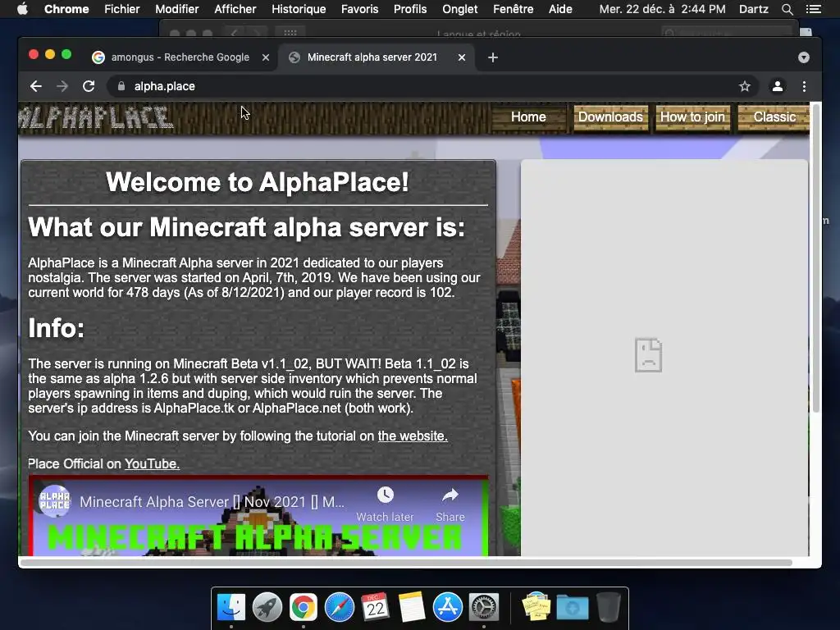The width and height of the screenshot is (840, 630).
Task: Open the Fichier menu
Action: pyautogui.click(x=122, y=9)
